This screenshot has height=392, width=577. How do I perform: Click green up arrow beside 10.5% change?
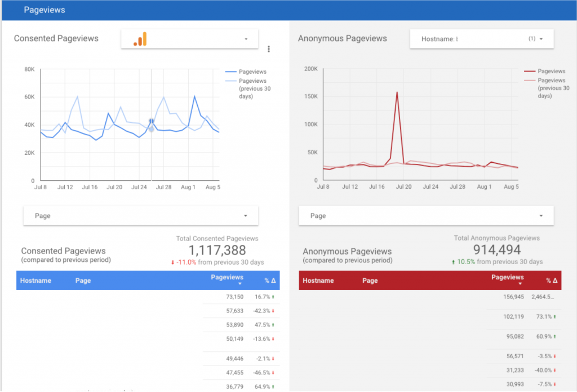(x=454, y=262)
